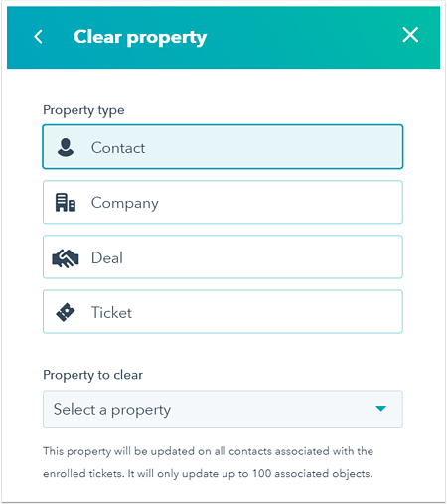Image resolution: width=447 pixels, height=504 pixels.
Task: Click the word Ticket in the fourth option
Action: [x=111, y=313]
